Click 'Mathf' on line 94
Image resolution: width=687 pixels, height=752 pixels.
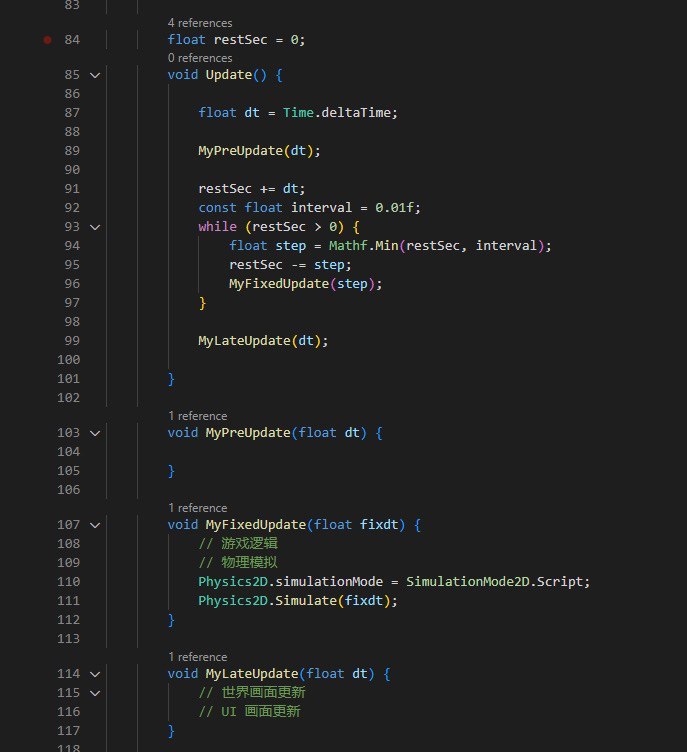pyautogui.click(x=348, y=246)
